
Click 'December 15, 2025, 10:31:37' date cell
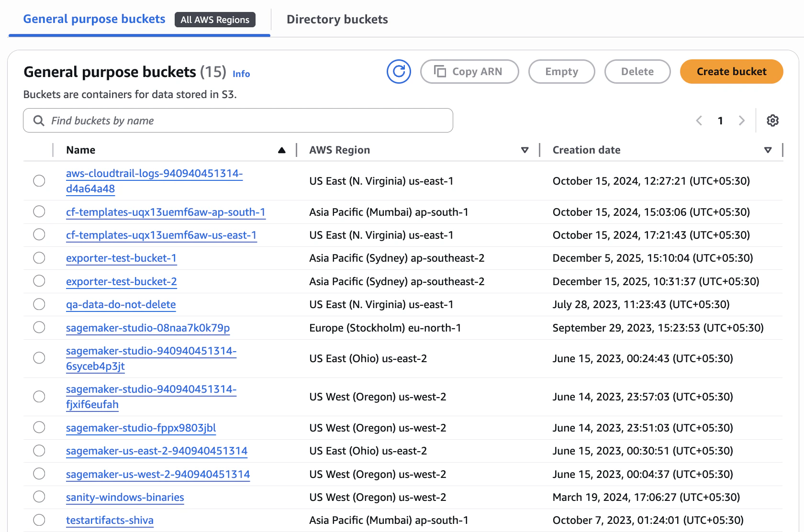(x=656, y=281)
